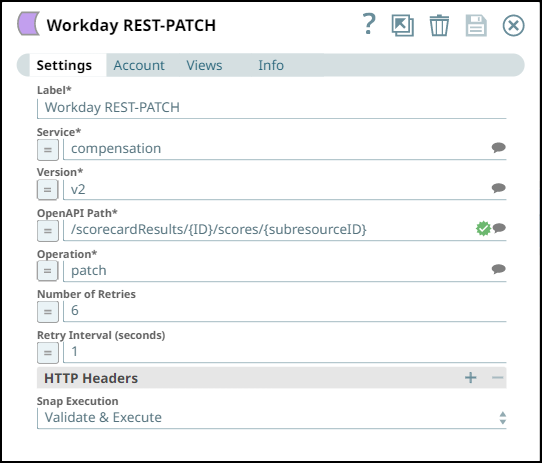Remove HTTP header with minus button

point(497,378)
